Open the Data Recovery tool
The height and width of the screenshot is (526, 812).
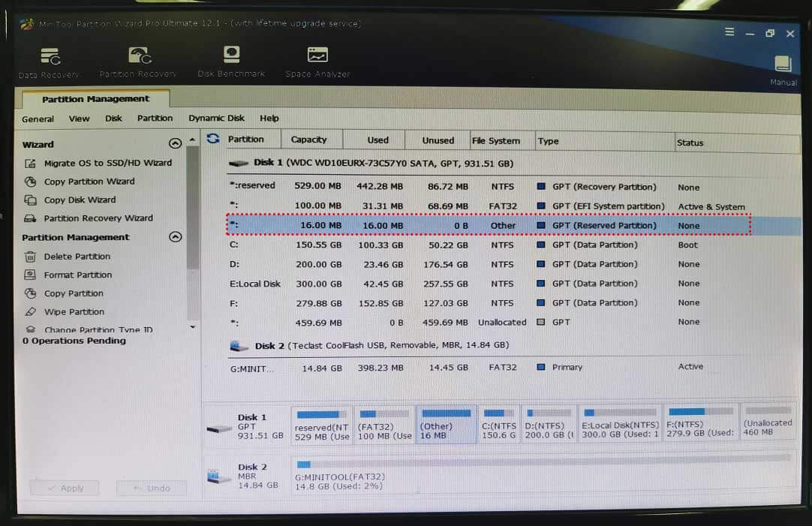(48, 62)
